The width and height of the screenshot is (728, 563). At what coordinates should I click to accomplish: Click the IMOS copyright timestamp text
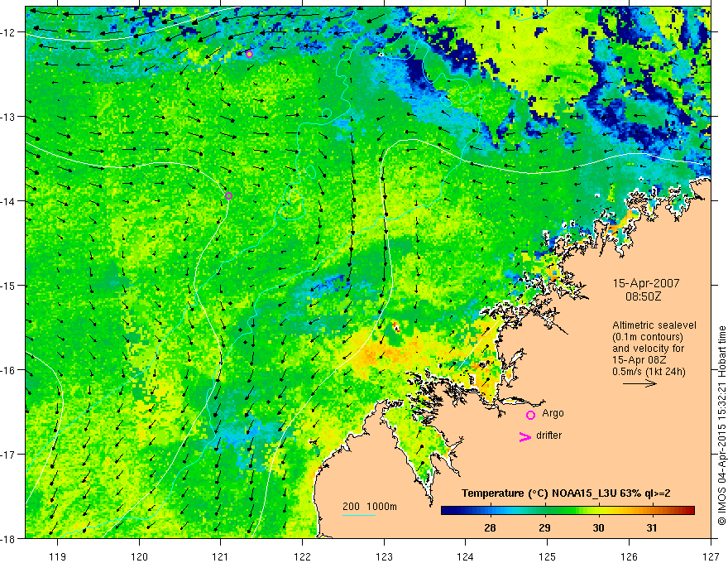722,426
